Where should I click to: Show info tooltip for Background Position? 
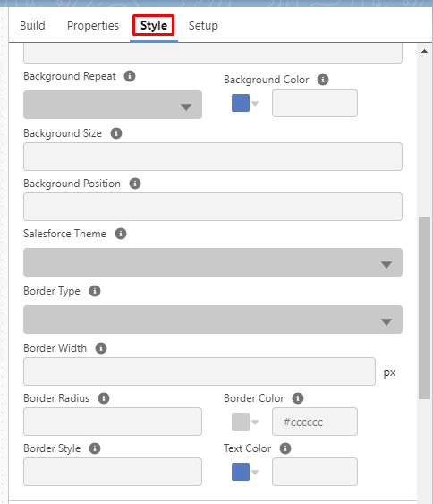click(135, 184)
